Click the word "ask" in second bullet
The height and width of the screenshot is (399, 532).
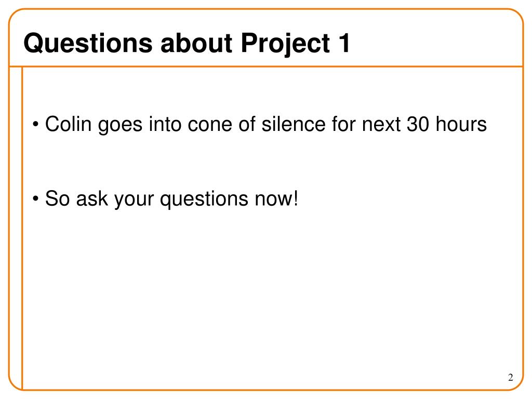[x=92, y=198]
